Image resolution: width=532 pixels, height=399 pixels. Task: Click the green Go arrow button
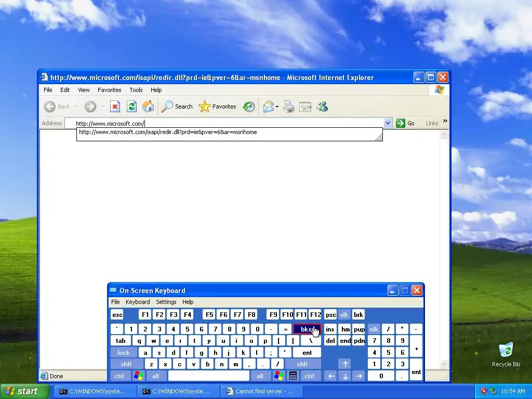(401, 123)
